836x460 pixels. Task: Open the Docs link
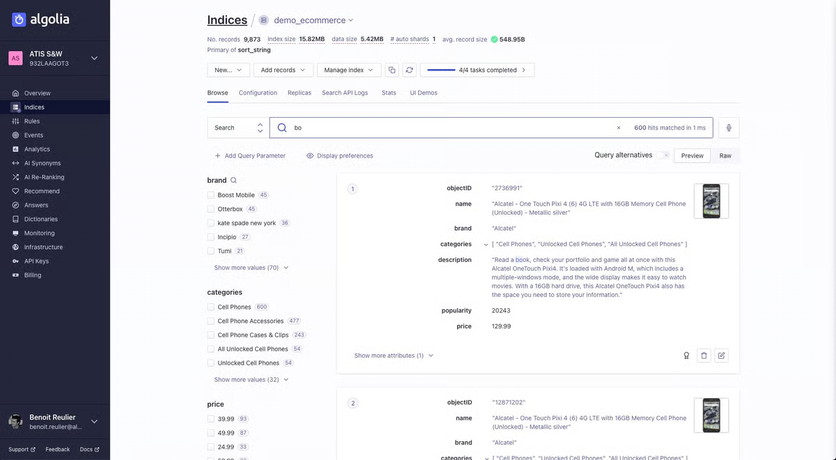89,449
